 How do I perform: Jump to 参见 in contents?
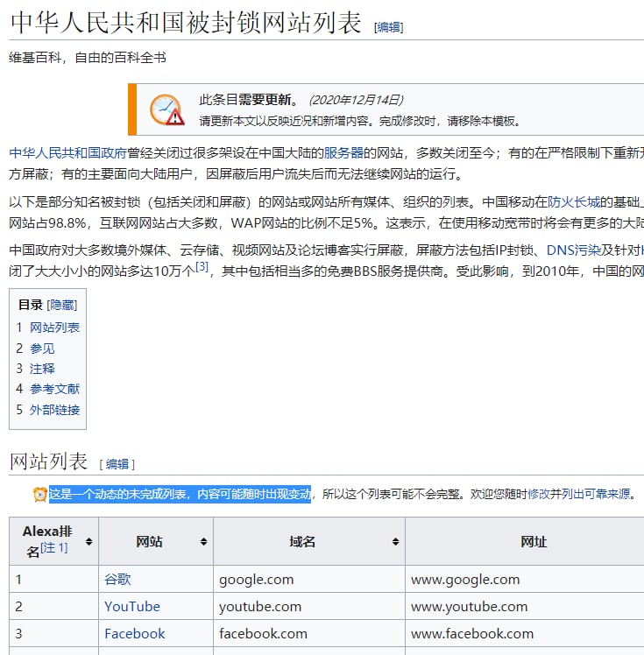tap(42, 348)
